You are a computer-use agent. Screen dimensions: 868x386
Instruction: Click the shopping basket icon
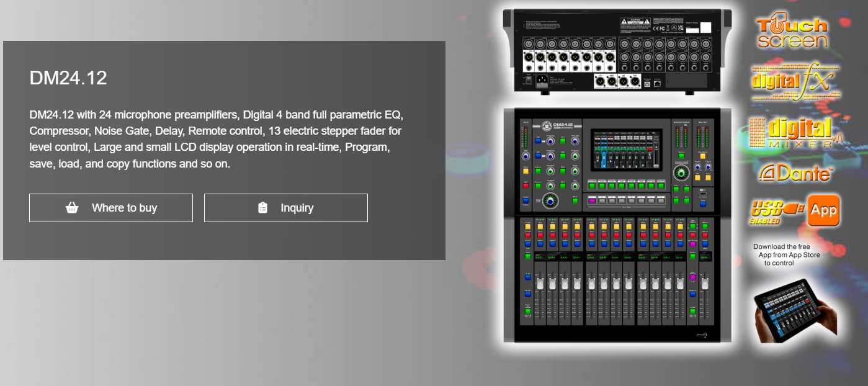click(72, 208)
